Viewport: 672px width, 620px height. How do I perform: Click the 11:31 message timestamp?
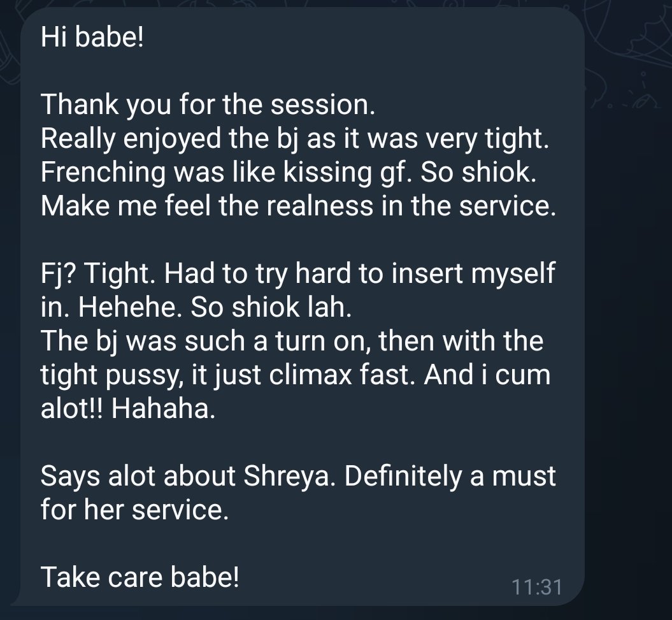537,587
